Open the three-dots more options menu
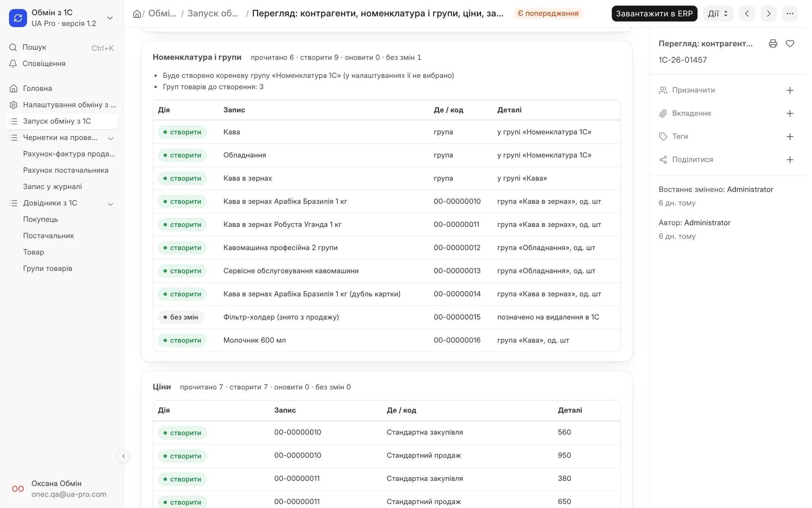The height and width of the screenshot is (508, 812). click(x=790, y=14)
